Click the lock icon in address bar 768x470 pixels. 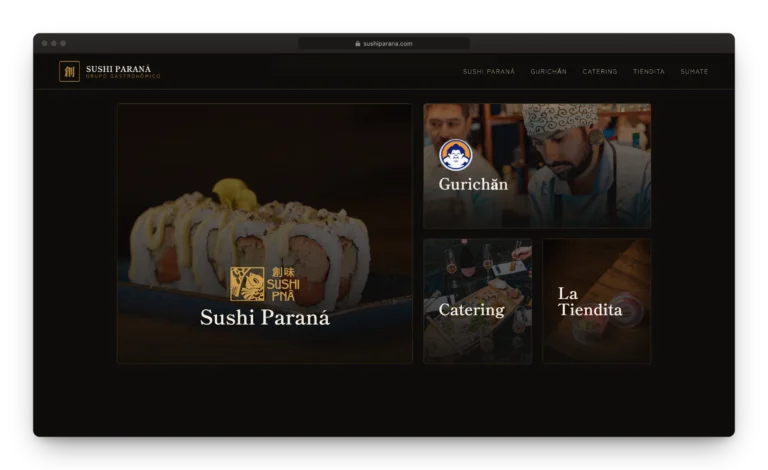pos(358,44)
